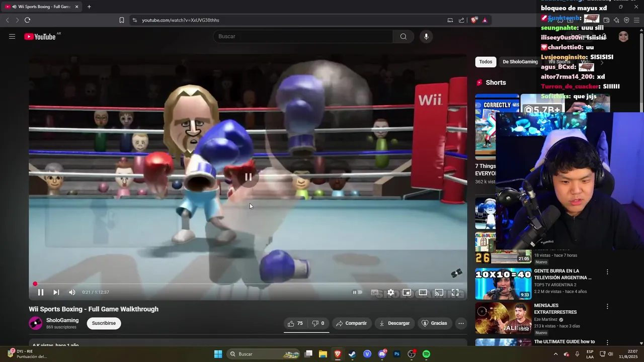Cast the video to a TV
Image resolution: width=644 pixels, height=362 pixels.
tap(439, 292)
